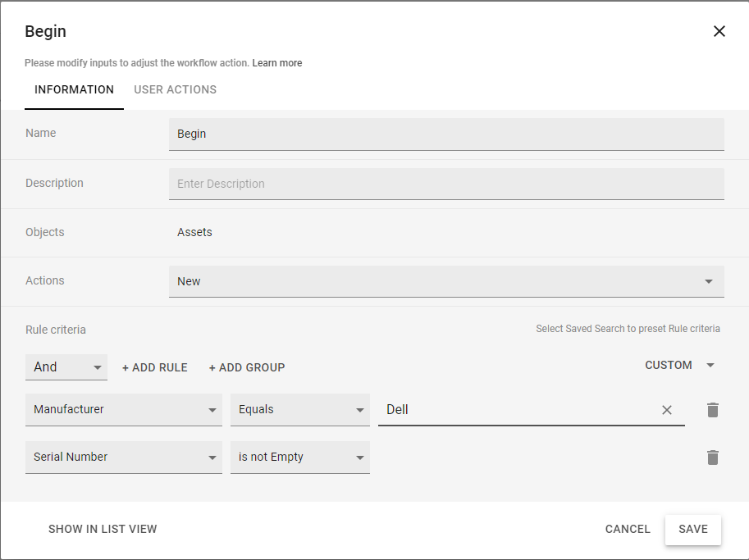The width and height of the screenshot is (749, 560).
Task: Click the Learn more link
Action: [x=276, y=62]
